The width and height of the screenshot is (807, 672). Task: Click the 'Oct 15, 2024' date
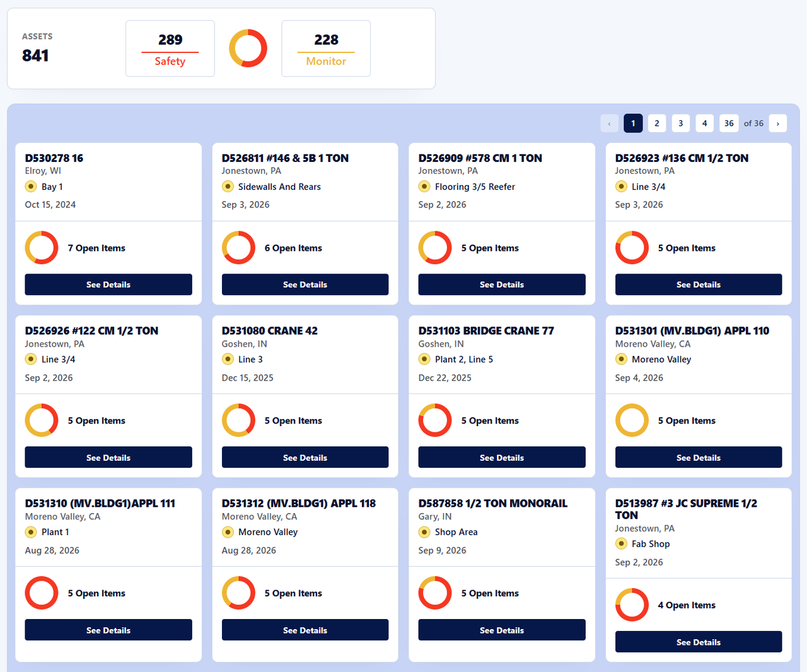coord(50,205)
